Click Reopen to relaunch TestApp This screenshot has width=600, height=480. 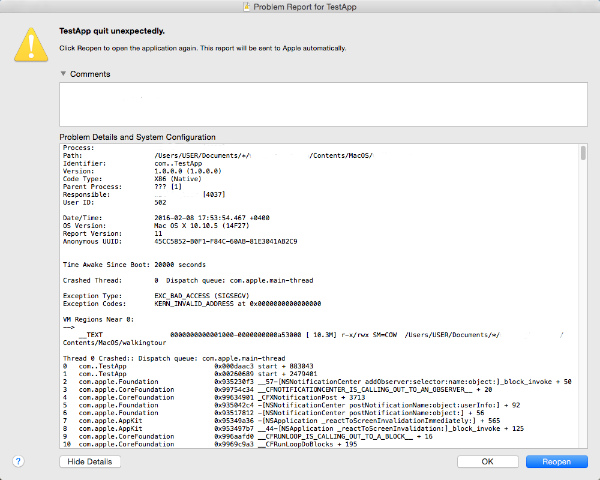(x=556, y=461)
